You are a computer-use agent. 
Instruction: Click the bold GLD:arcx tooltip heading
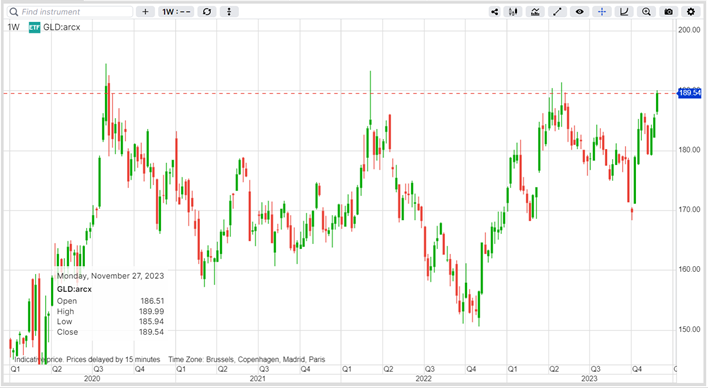pos(75,289)
